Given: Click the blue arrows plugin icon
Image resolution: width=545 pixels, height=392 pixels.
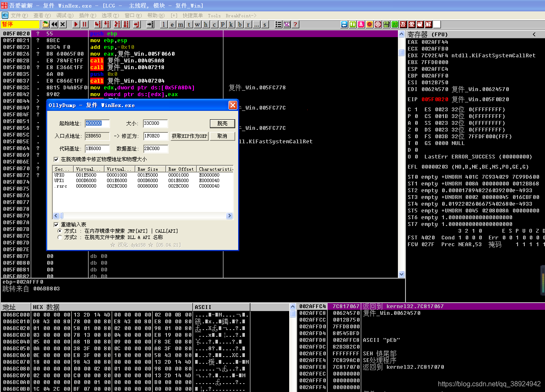Looking at the screenshot, I should [x=344, y=24].
